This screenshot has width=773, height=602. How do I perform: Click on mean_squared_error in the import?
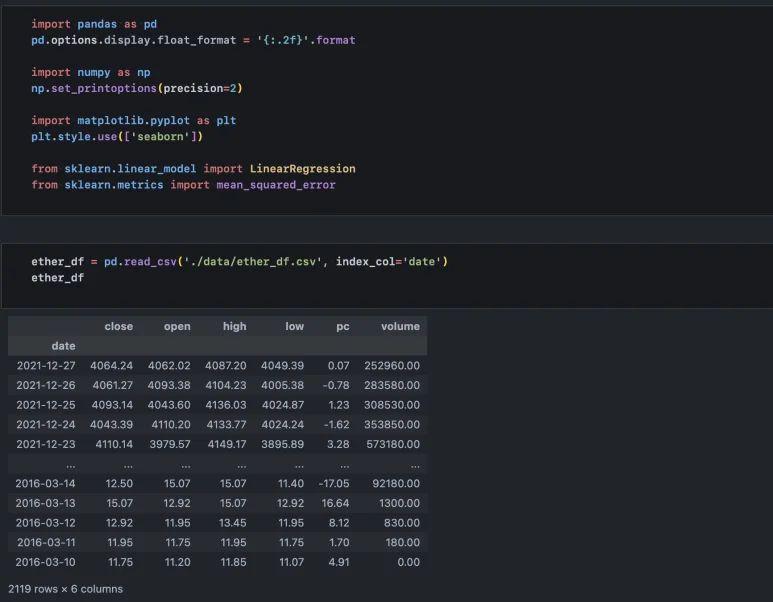click(276, 184)
